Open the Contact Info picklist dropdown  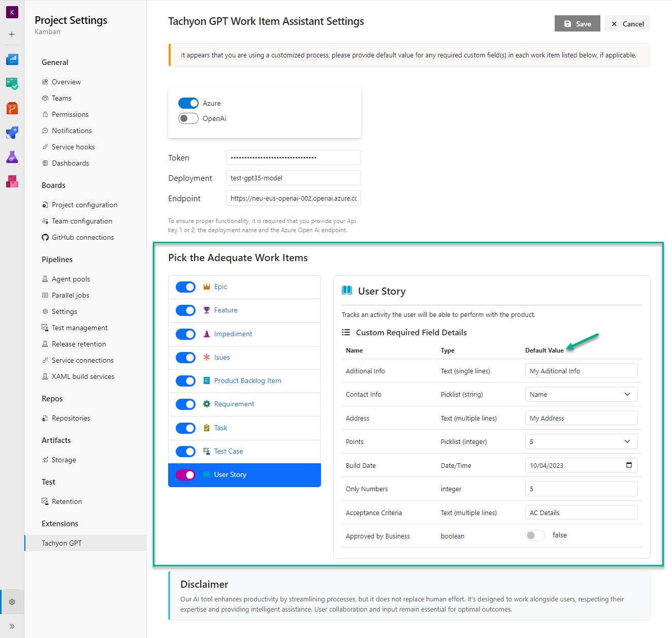627,394
